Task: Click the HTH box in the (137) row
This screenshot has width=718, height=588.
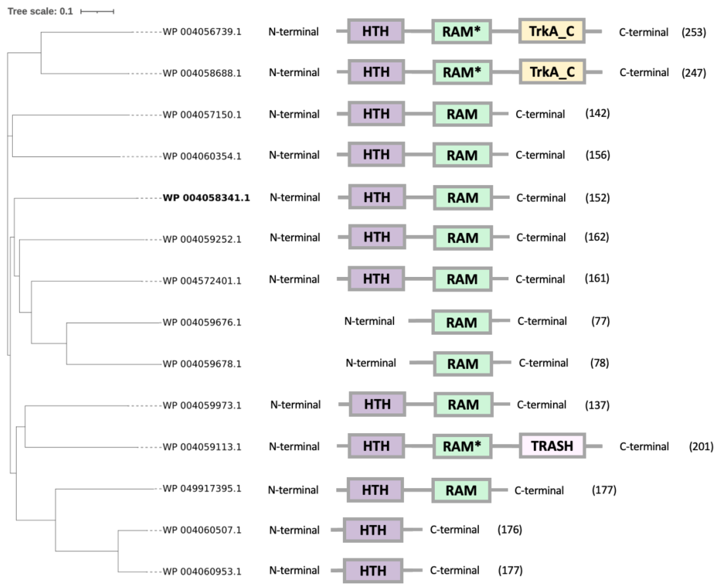Action: click(377, 404)
